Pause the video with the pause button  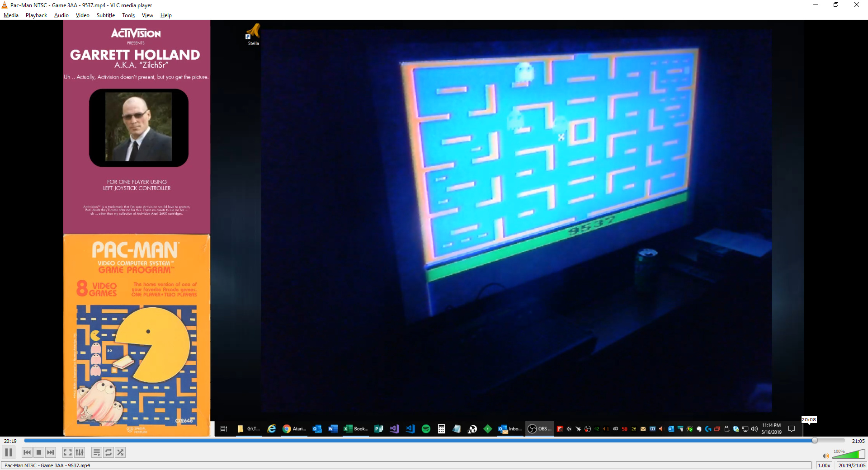(x=9, y=452)
